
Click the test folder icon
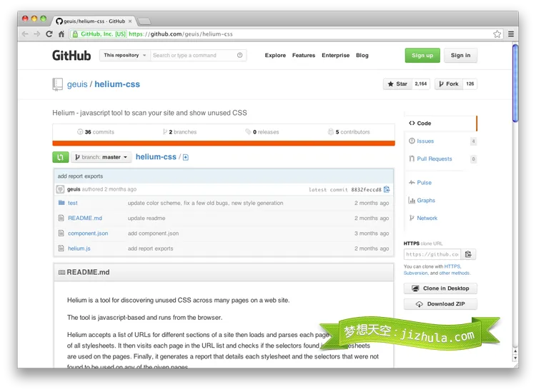tap(61, 203)
